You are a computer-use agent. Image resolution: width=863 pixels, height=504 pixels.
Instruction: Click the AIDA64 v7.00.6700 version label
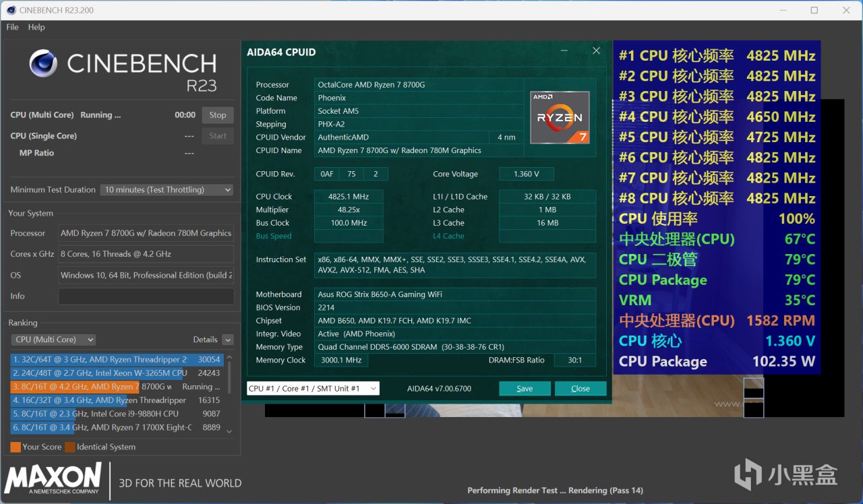(439, 389)
